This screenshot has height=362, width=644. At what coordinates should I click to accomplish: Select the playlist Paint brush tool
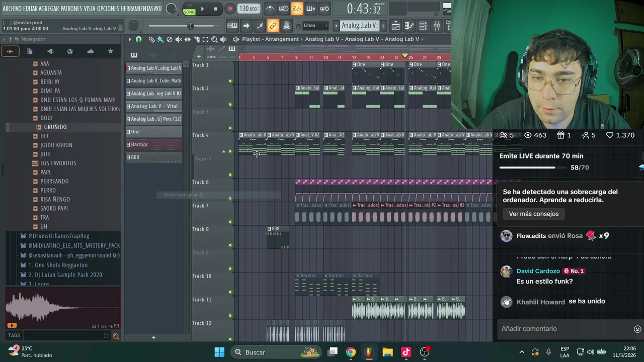[x=160, y=39]
